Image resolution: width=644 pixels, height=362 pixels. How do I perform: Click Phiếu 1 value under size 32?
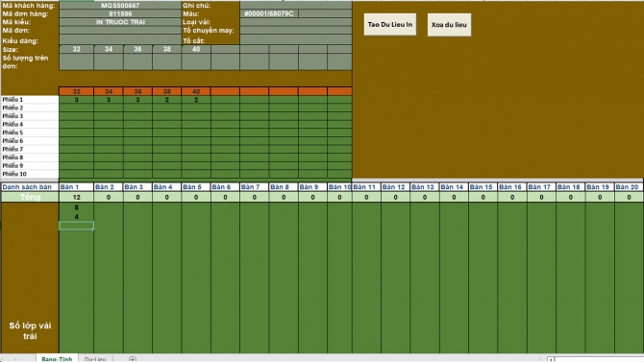coord(76,99)
